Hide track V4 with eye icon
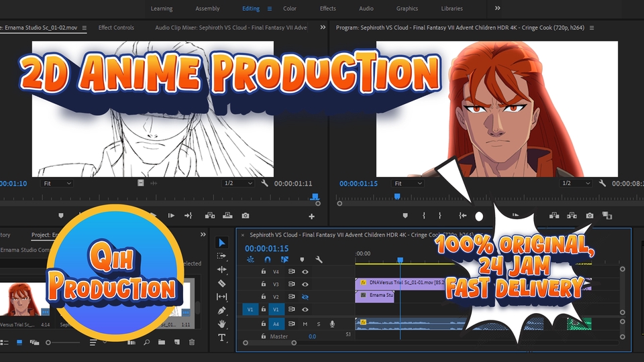 pos(305,271)
